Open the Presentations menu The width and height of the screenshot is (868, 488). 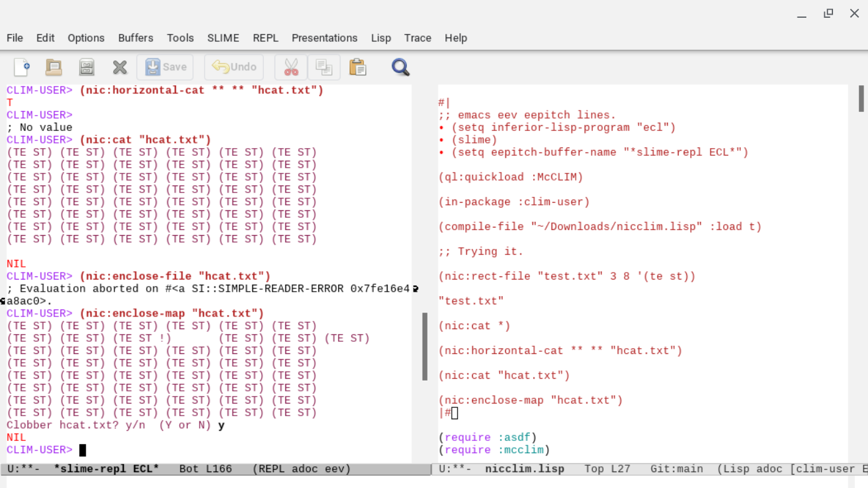point(325,38)
